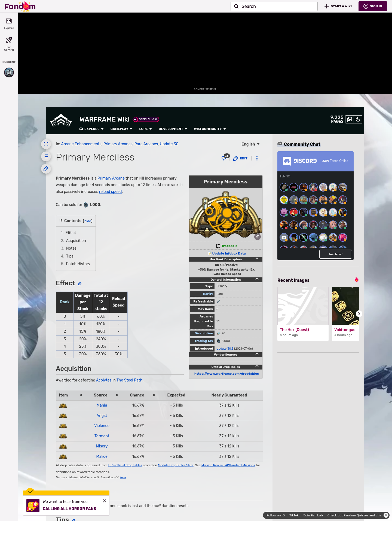This screenshot has height=545, width=392.
Task: Expand page to full width
Action: [x=46, y=144]
